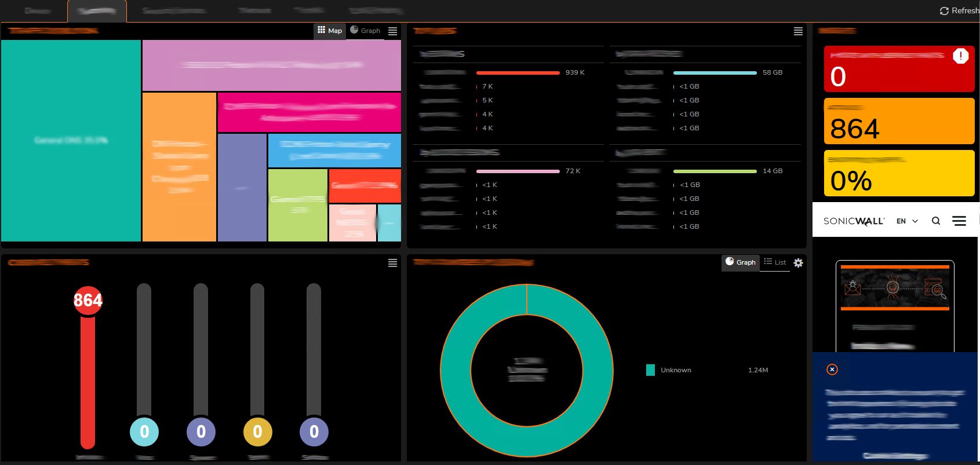Click the red 864 slider bubble
The height and width of the screenshot is (465, 980).
click(x=88, y=300)
